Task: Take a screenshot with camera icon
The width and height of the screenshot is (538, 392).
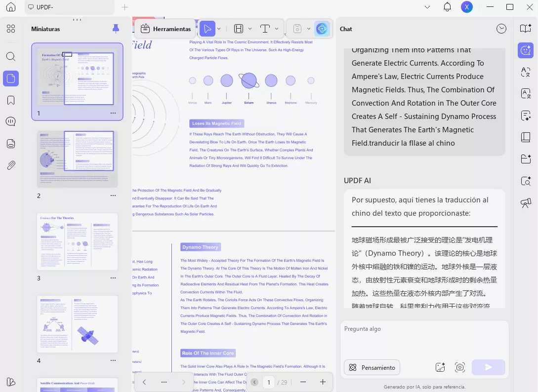Action: [460, 367]
